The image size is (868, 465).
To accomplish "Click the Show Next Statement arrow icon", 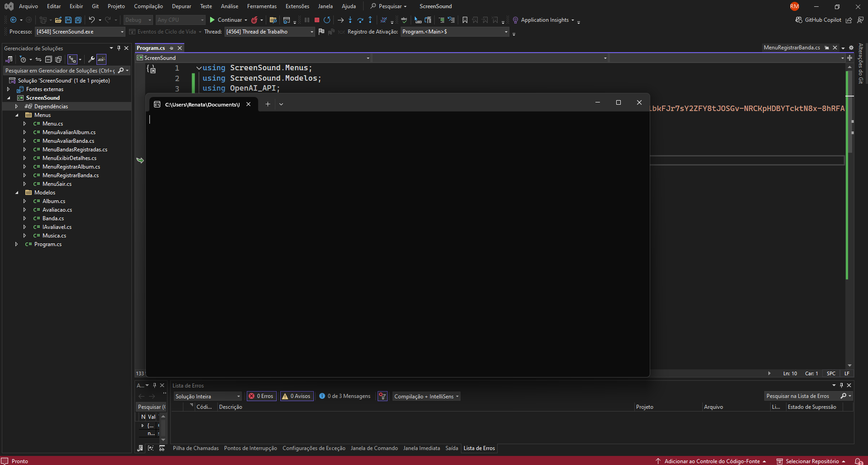I will tap(340, 20).
